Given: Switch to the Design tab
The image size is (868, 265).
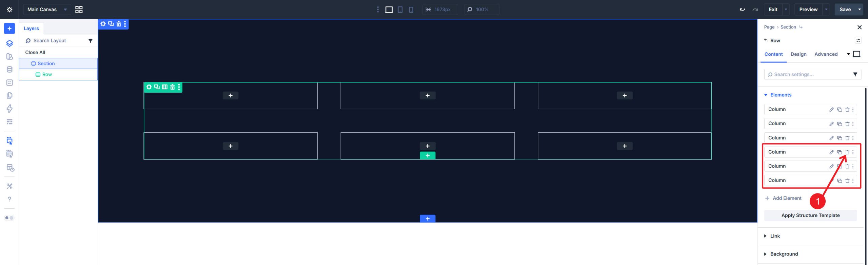Looking at the screenshot, I should coord(798,54).
